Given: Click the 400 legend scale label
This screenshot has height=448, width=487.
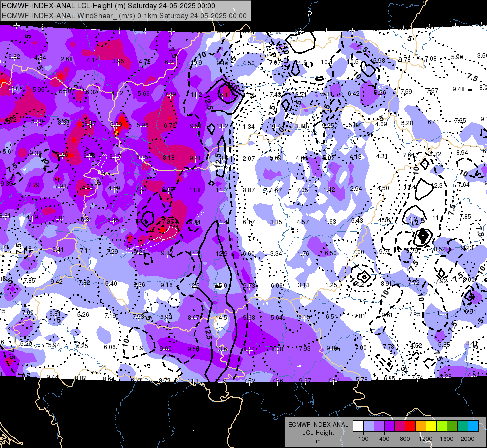Looking at the screenshot, I should (x=384, y=439).
